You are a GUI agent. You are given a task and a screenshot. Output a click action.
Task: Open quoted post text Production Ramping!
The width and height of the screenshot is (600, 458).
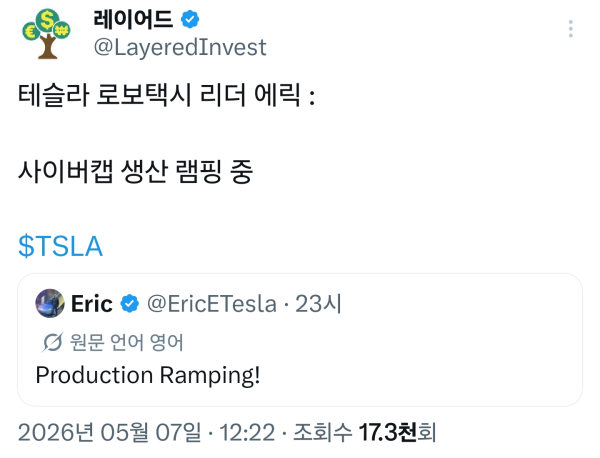148,375
